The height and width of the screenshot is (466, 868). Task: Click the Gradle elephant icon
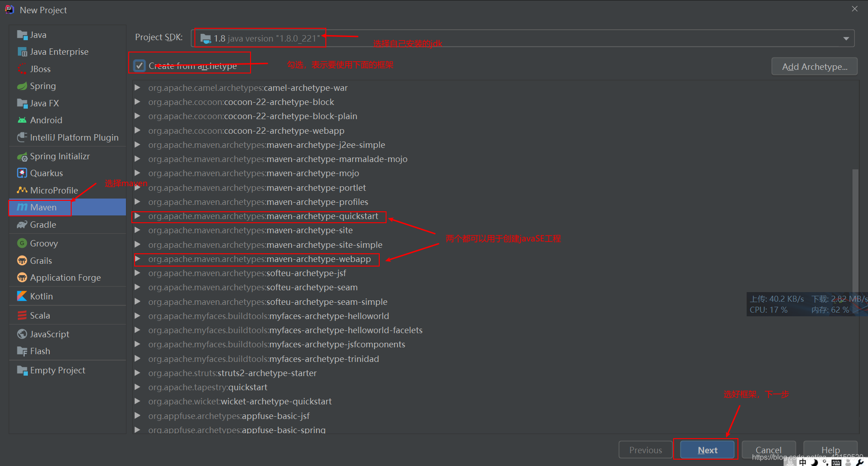22,225
